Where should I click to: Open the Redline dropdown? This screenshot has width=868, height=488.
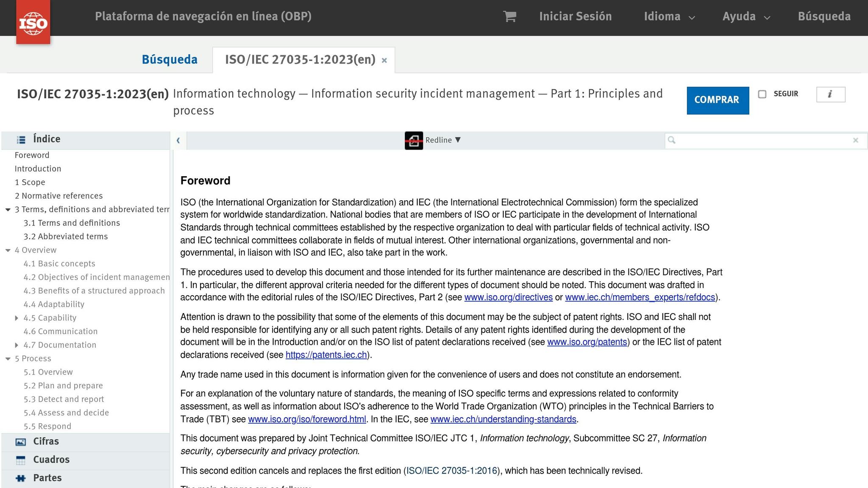pyautogui.click(x=443, y=140)
